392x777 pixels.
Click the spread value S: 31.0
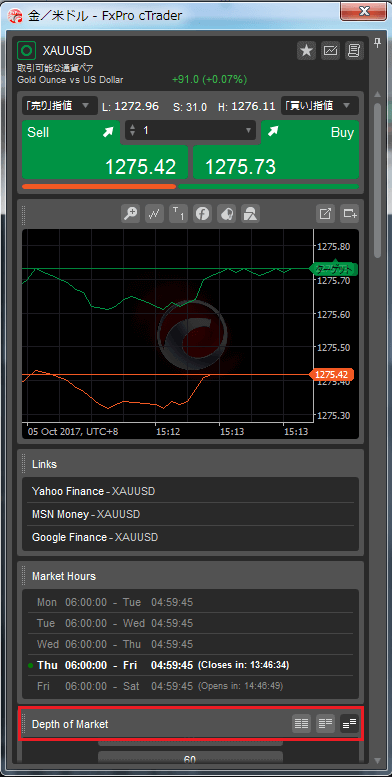190,107
